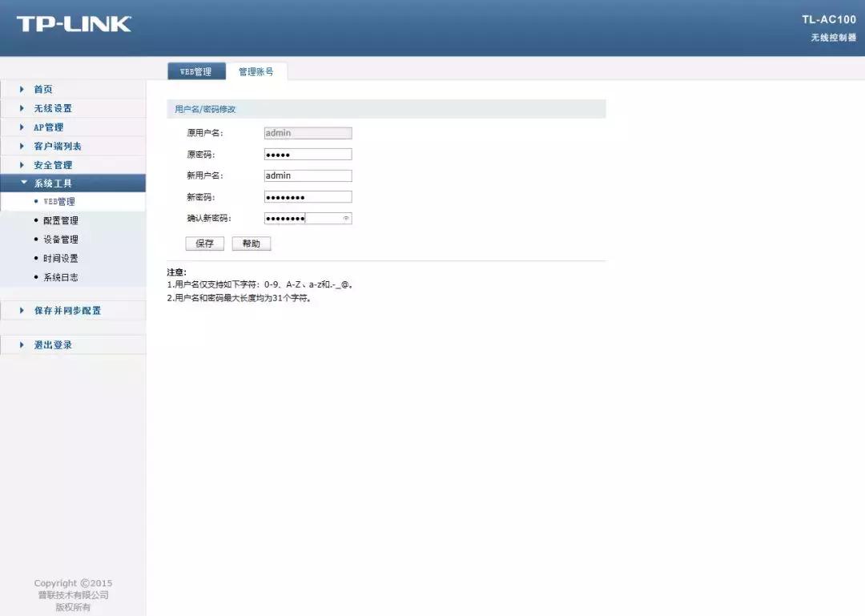
Task: Click the 保存 button to save changes
Action: coord(204,243)
